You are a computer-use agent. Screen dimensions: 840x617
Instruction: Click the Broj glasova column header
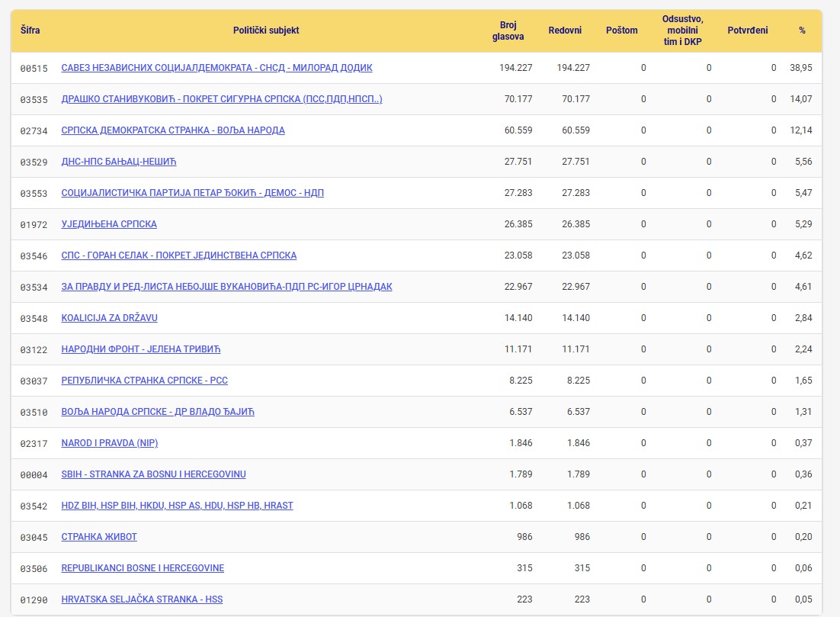pos(508,31)
